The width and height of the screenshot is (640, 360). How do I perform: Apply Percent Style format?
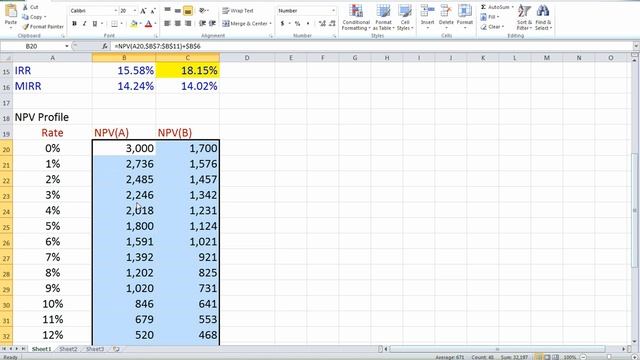(297, 24)
